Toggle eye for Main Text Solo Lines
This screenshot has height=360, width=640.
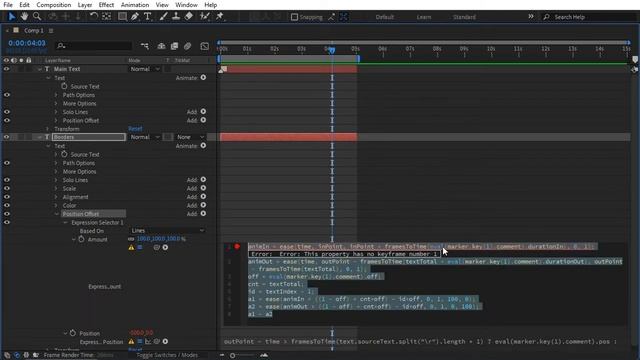pos(7,112)
